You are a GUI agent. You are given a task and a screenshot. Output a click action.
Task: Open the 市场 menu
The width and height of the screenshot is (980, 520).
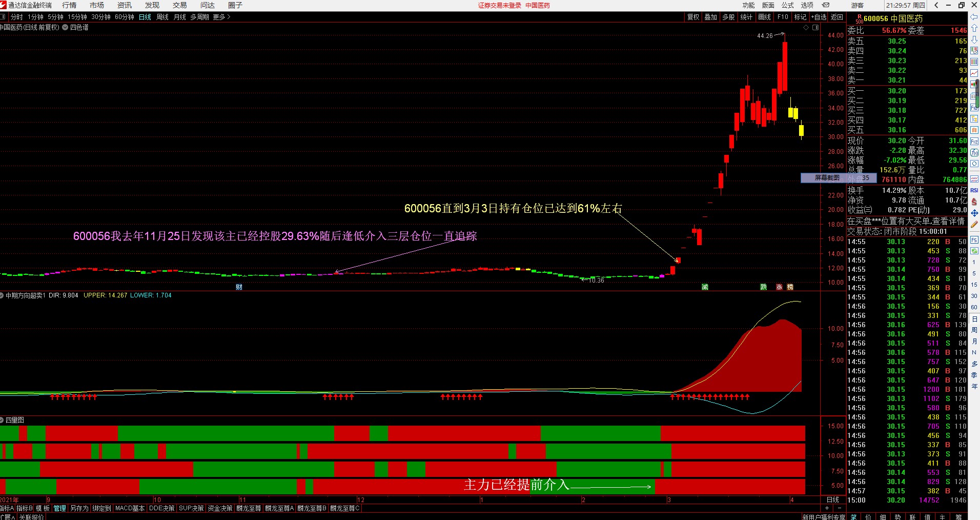click(97, 5)
